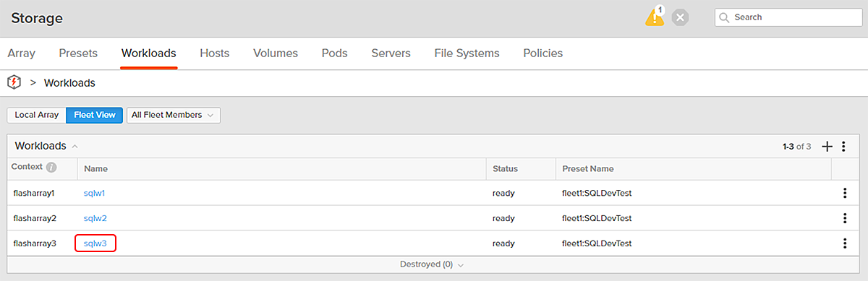This screenshot has height=281, width=868.
Task: Switch to the Array tab
Action: point(21,53)
